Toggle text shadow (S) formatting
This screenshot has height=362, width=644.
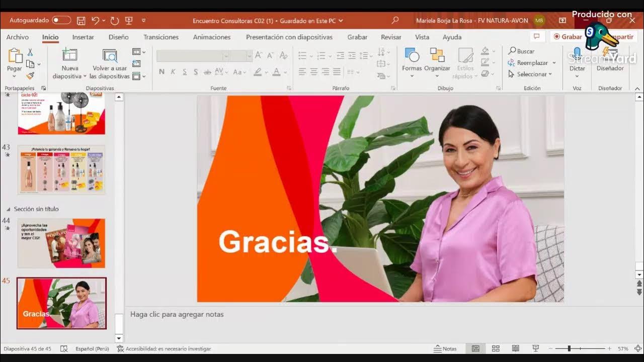click(196, 72)
